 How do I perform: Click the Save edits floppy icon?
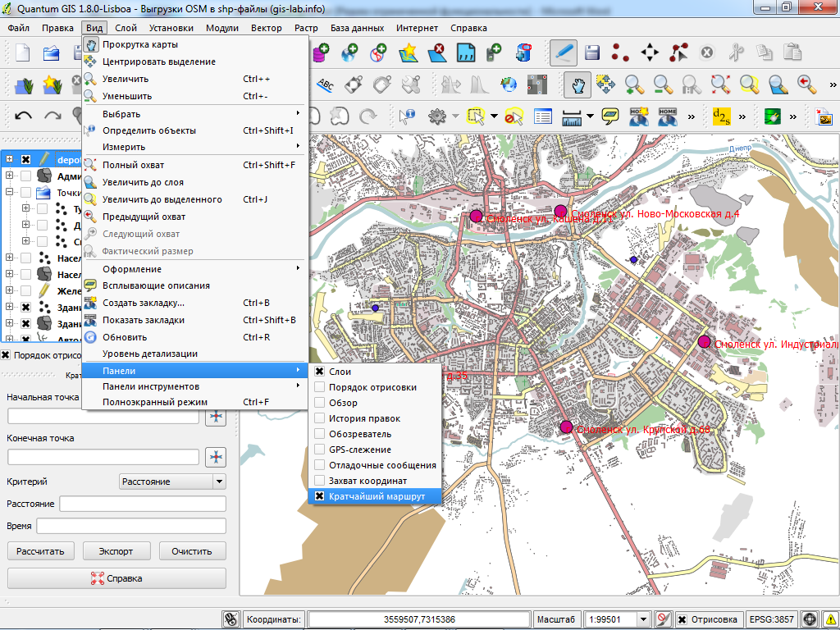coord(592,52)
